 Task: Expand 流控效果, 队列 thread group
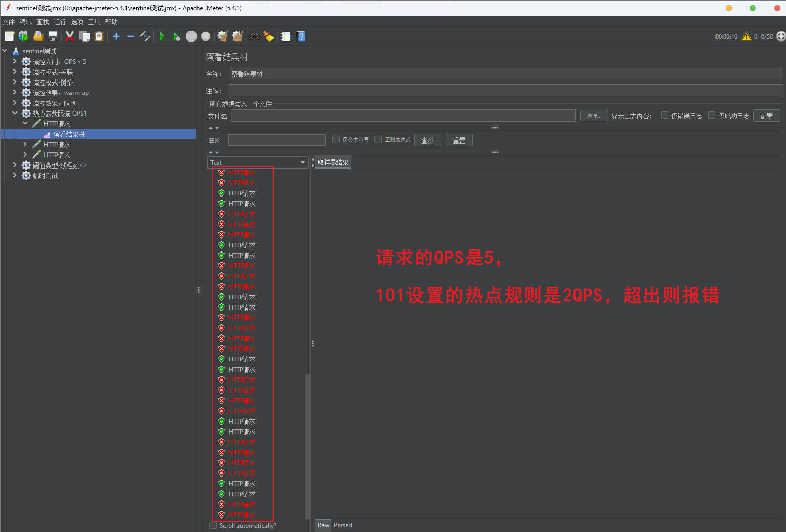pos(15,103)
